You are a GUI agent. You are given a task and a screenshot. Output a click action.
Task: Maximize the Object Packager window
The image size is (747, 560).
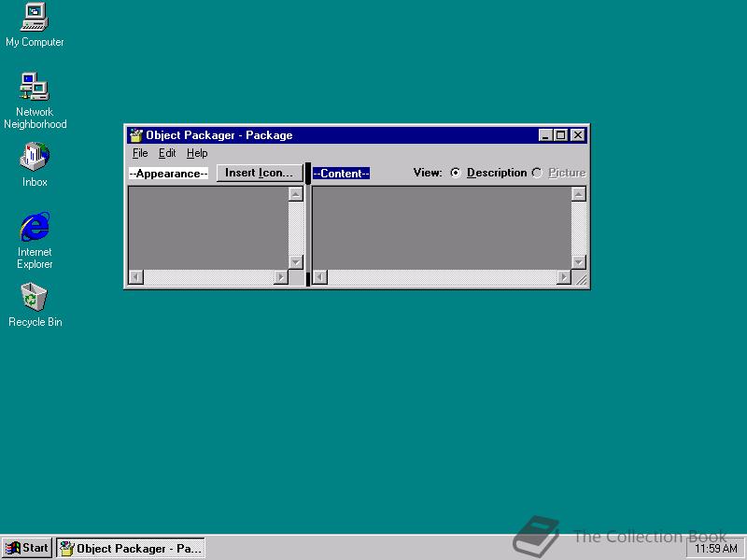(561, 135)
